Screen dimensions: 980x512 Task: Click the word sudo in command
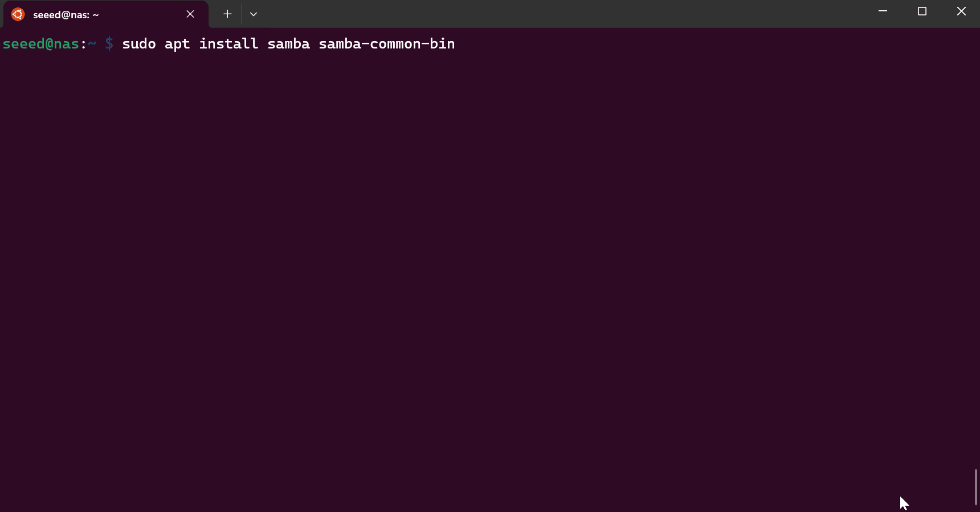click(139, 44)
